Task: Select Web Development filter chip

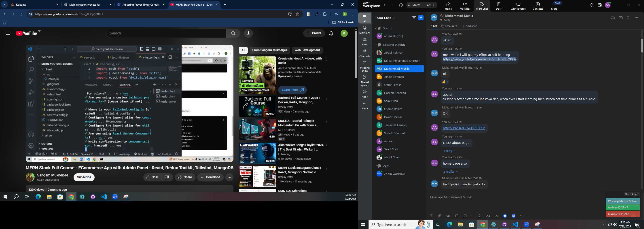Action: [307, 50]
